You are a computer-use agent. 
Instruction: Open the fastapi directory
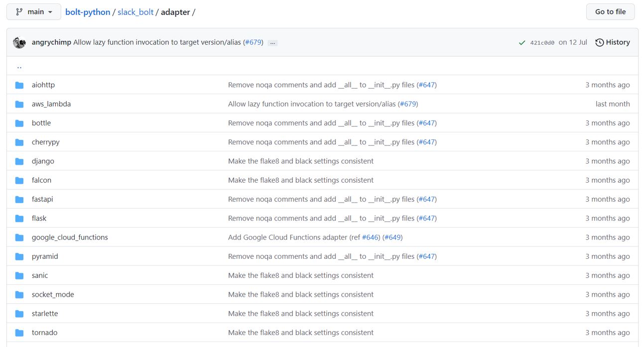click(42, 199)
